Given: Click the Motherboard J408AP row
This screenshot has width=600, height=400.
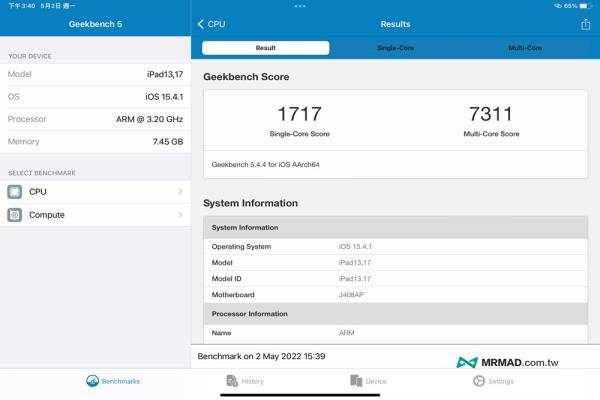Looking at the screenshot, I should (x=396, y=295).
